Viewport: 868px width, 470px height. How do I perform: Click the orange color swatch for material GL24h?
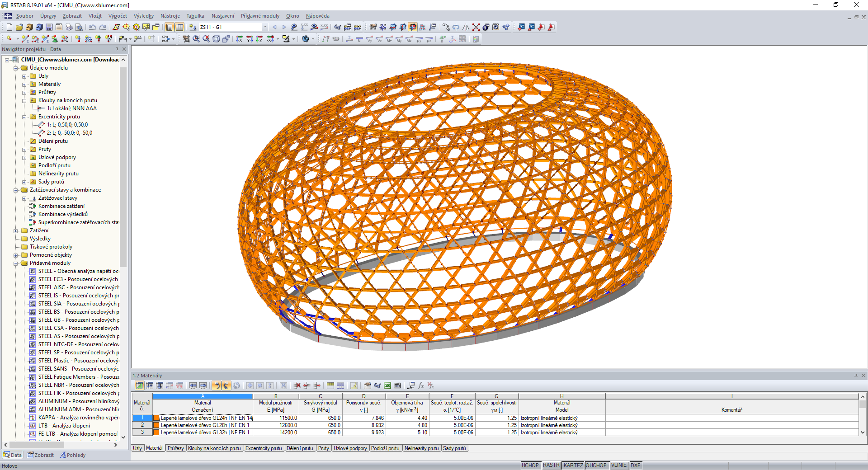click(x=156, y=418)
